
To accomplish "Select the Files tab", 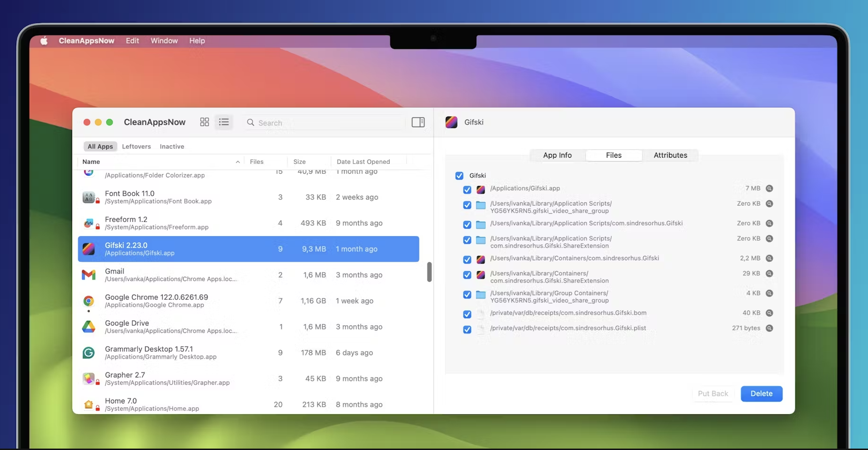I will coord(614,155).
